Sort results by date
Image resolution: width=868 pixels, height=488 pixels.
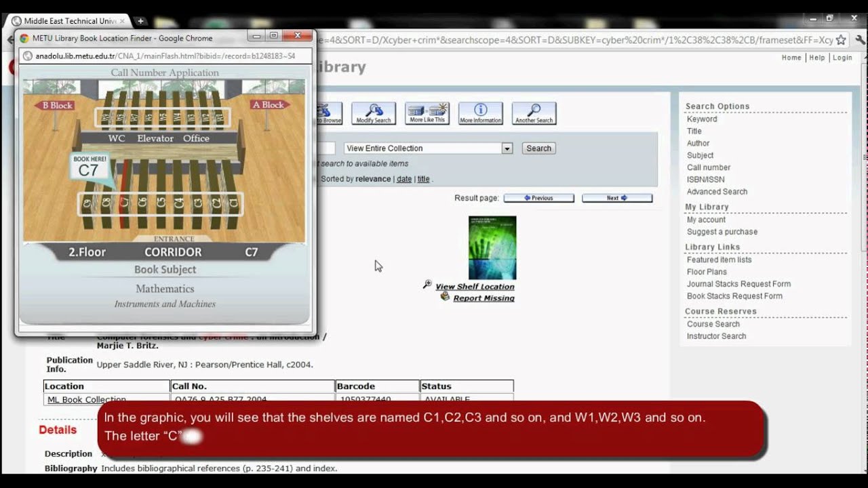[404, 179]
